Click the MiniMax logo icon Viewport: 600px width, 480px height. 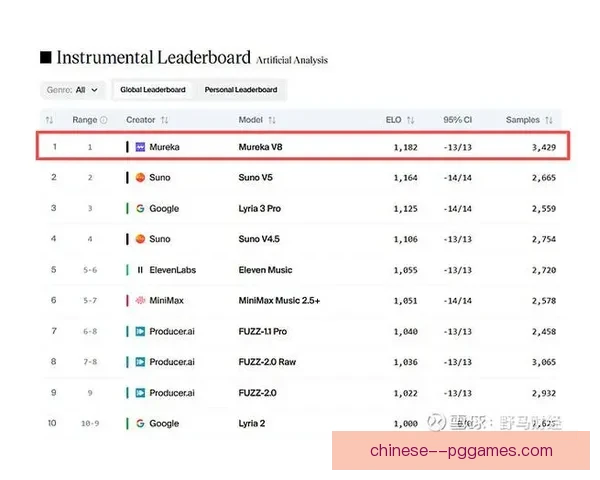tap(140, 301)
